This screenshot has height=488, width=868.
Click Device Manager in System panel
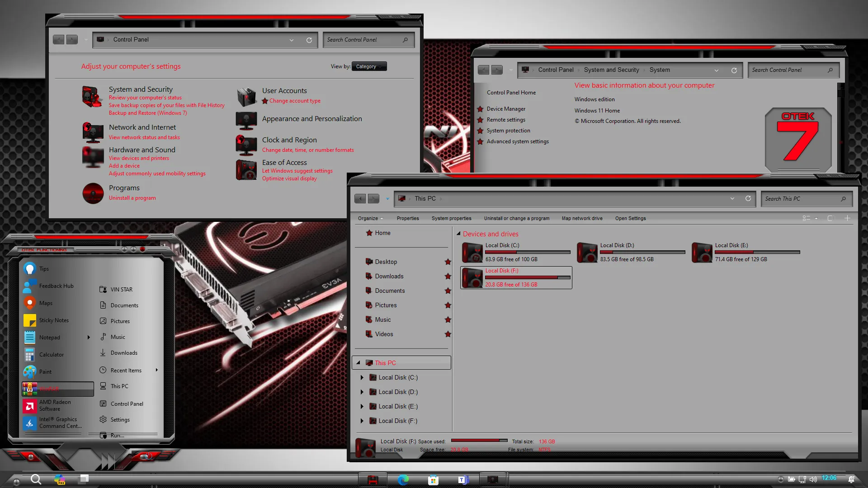click(505, 108)
